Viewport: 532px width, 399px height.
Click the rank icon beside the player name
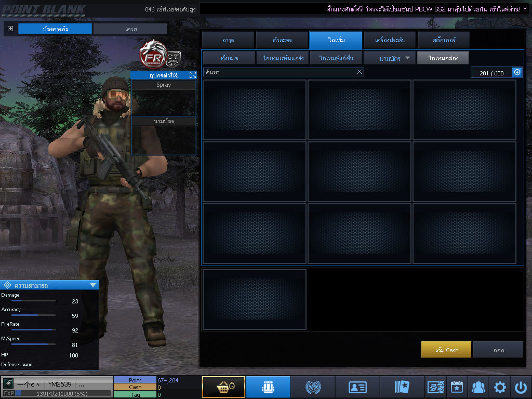point(8,384)
